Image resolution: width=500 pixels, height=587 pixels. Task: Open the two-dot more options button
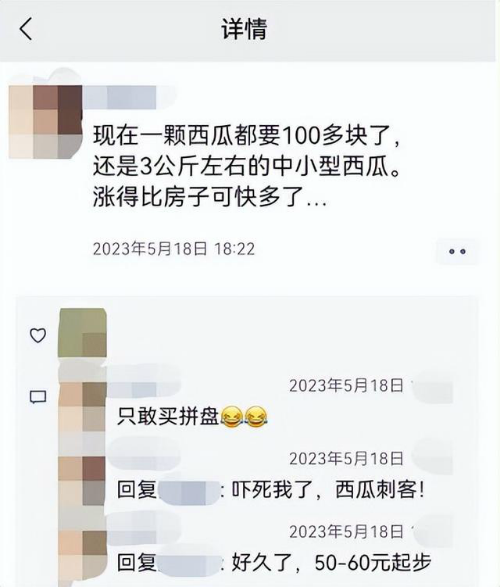coord(457,252)
